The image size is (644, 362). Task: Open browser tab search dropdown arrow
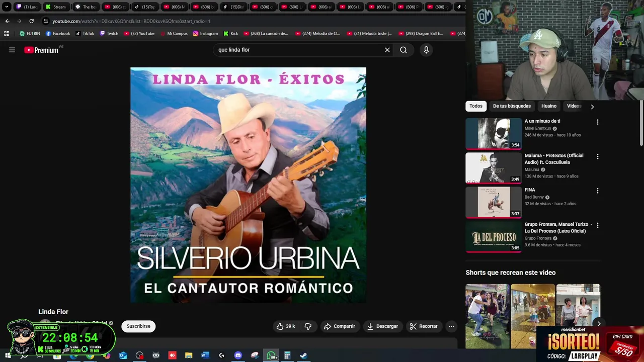pyautogui.click(x=7, y=7)
